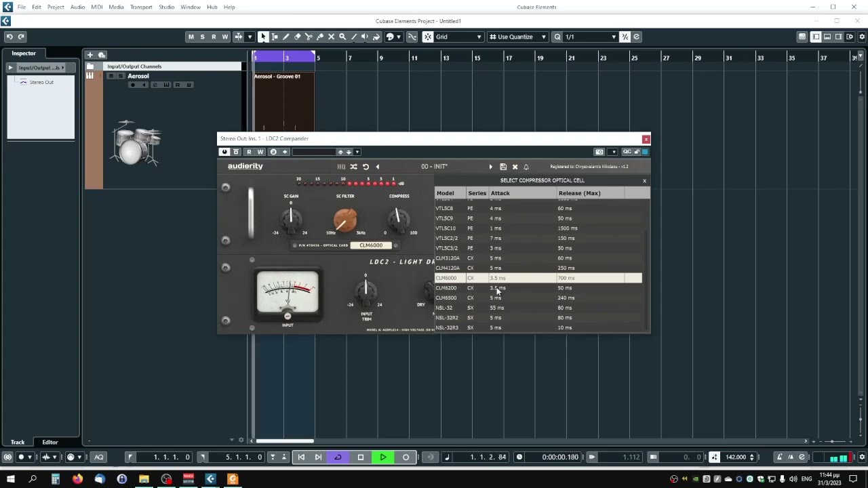Screen dimensions: 868x488
Task: Toggle the transport Cycle/Loop button
Action: click(338, 457)
